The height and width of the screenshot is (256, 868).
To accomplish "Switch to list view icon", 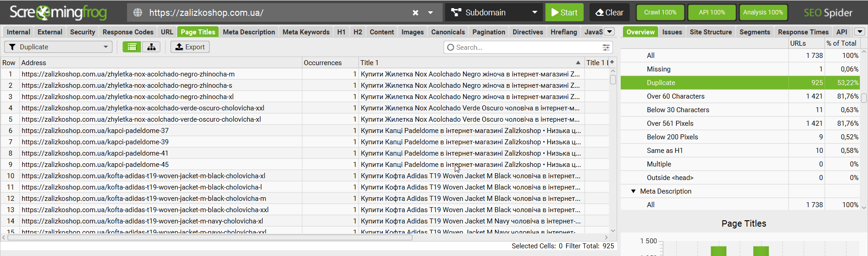I will point(132,47).
